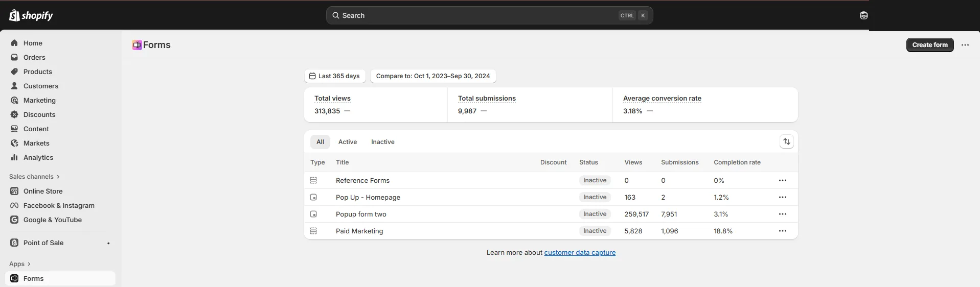Open the customer data capture link
This screenshot has height=287, width=980.
(580, 252)
